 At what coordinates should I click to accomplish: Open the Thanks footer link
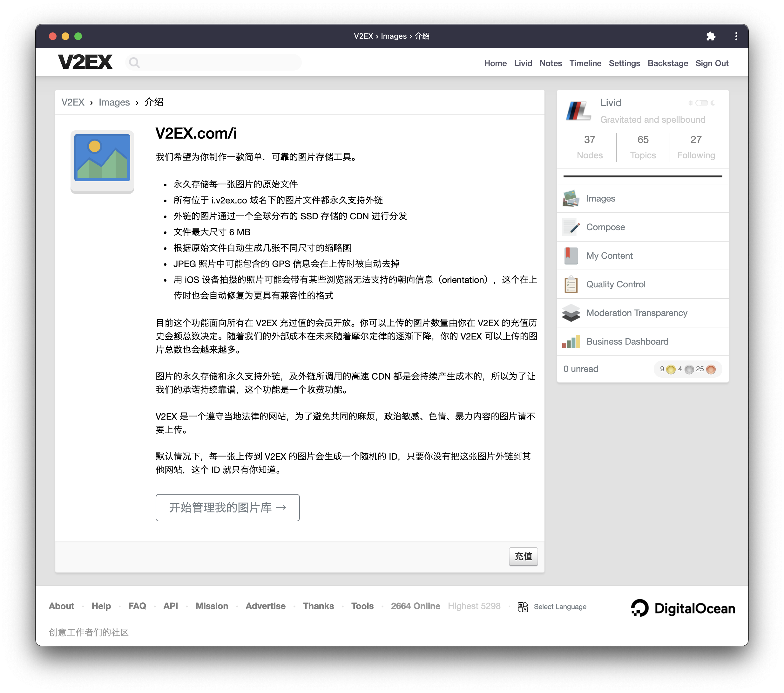[x=318, y=606]
